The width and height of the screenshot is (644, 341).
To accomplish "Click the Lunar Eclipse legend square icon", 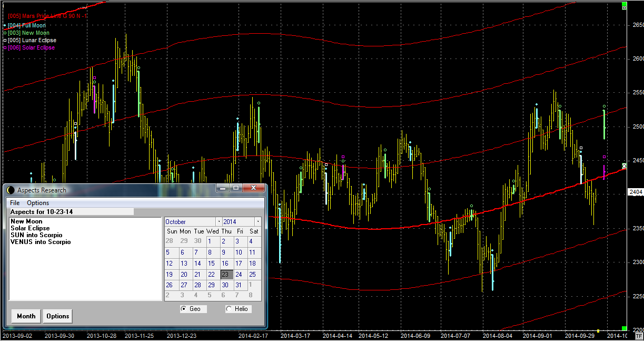I will pos(5,40).
